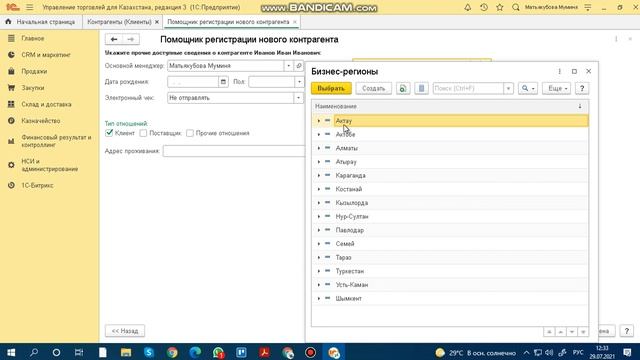This screenshot has height=360, width=640.
Task: Open the 1C main menu hamburger icon
Action: pyautogui.click(x=30, y=7)
